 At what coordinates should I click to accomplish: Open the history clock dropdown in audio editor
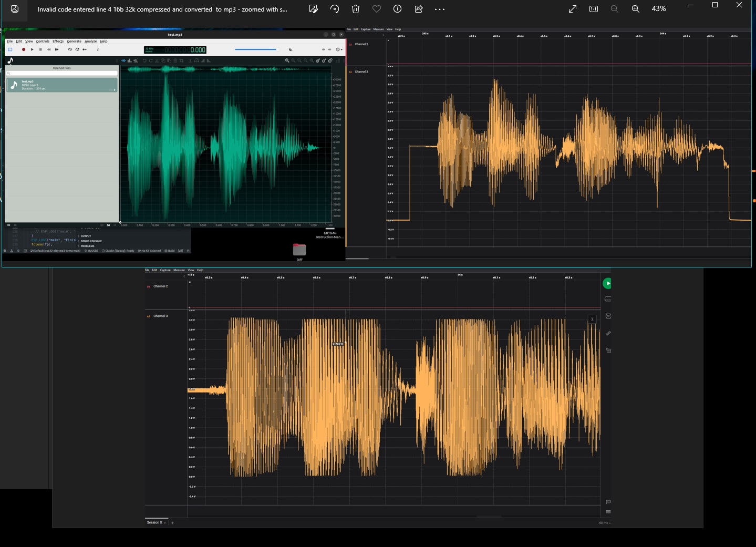tap(339, 49)
